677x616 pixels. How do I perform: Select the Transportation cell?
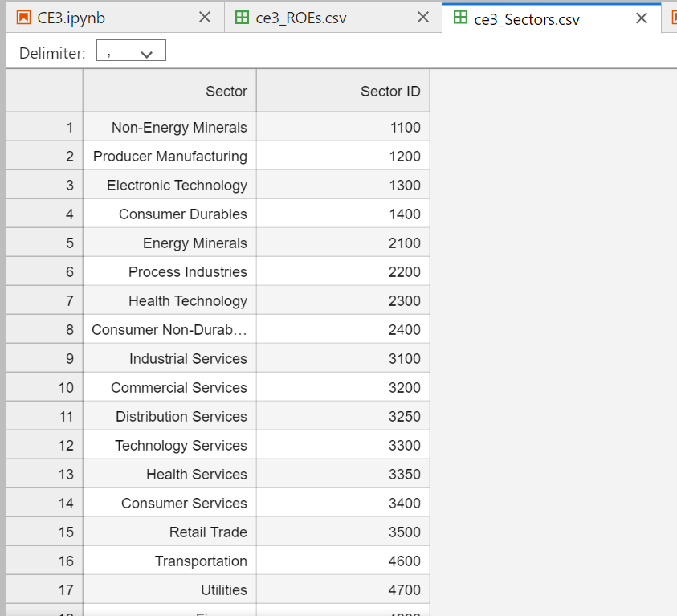169,561
